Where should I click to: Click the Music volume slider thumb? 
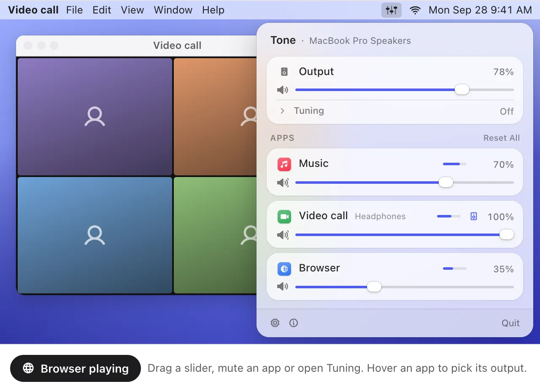point(446,182)
